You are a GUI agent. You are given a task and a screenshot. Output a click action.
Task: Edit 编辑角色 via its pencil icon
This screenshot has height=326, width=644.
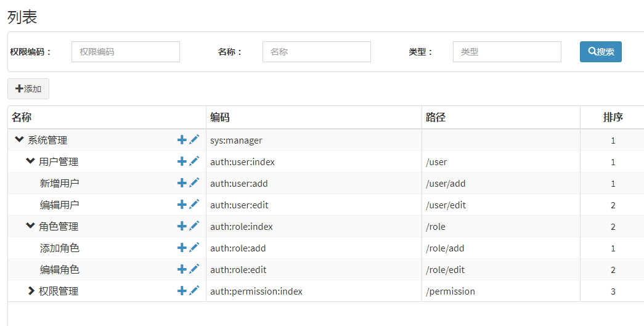(x=194, y=269)
